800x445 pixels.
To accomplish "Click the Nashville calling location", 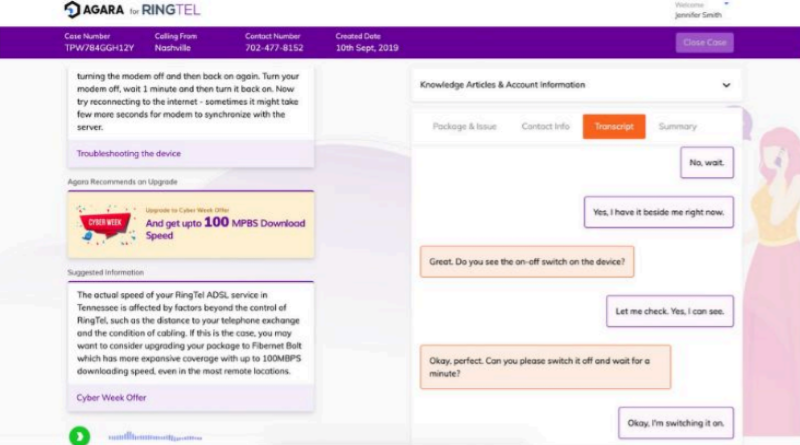I will click(172, 48).
